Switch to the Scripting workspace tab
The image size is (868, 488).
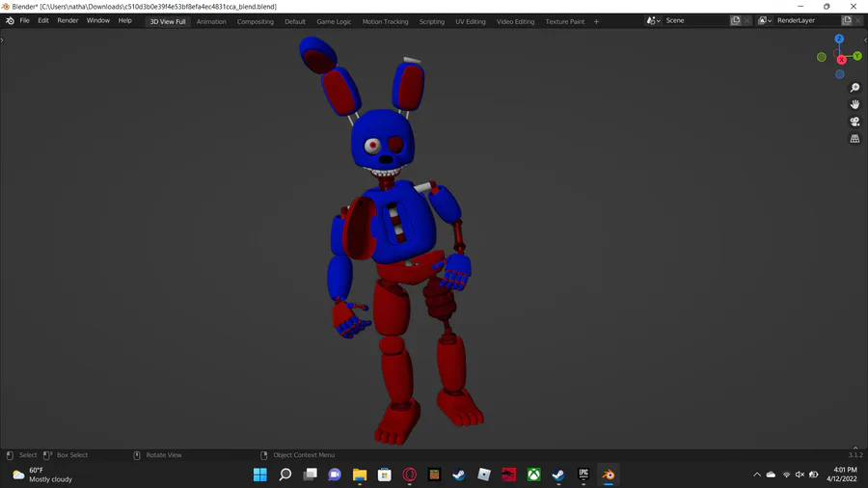[x=432, y=21]
